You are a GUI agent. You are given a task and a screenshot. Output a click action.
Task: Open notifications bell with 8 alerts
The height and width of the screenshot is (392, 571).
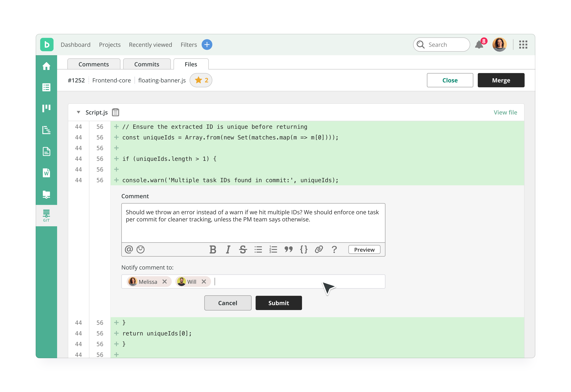point(479,45)
